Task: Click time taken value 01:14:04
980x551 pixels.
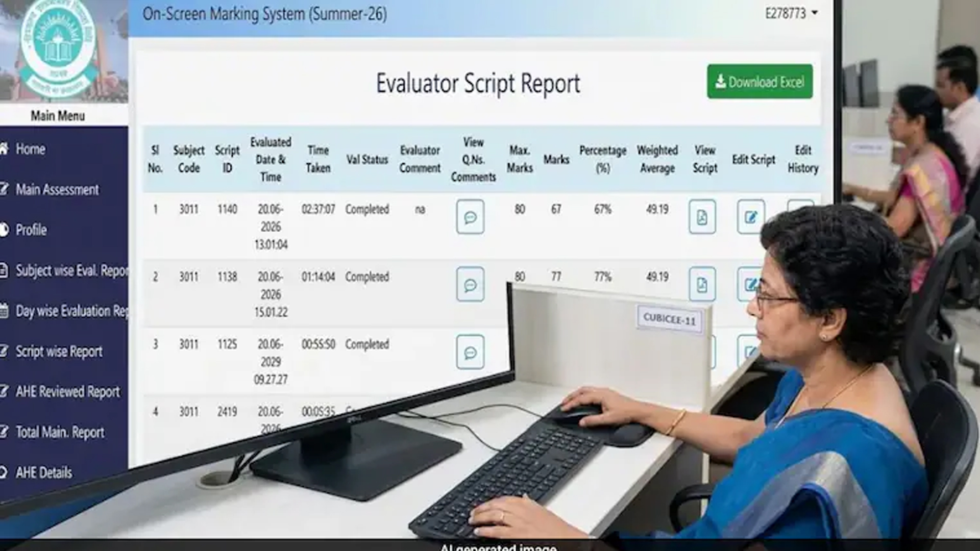Action: pos(318,277)
